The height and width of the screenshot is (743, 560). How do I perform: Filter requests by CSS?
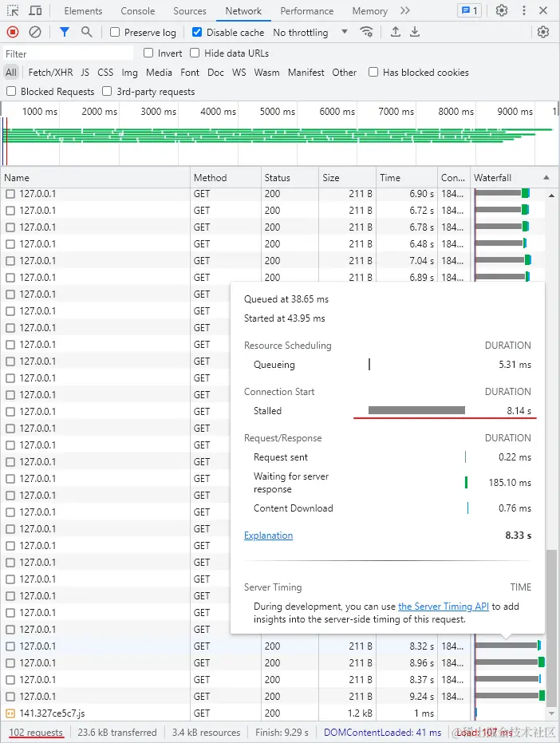pos(105,73)
